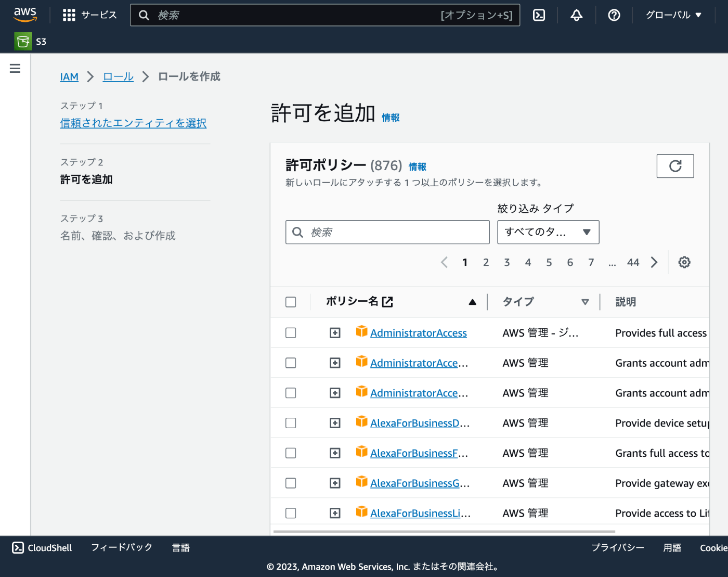Click CloudShell icon in the footer

click(18, 547)
